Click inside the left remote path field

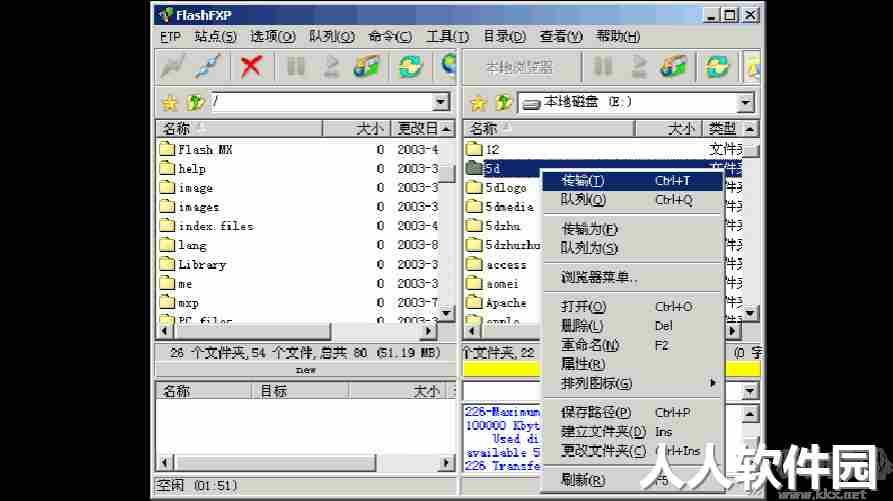coord(321,102)
